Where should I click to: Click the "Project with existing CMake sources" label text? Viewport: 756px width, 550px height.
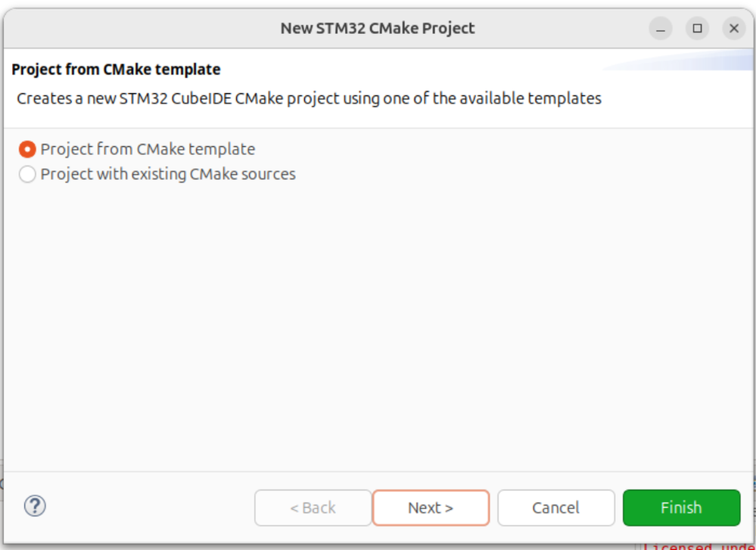point(168,175)
